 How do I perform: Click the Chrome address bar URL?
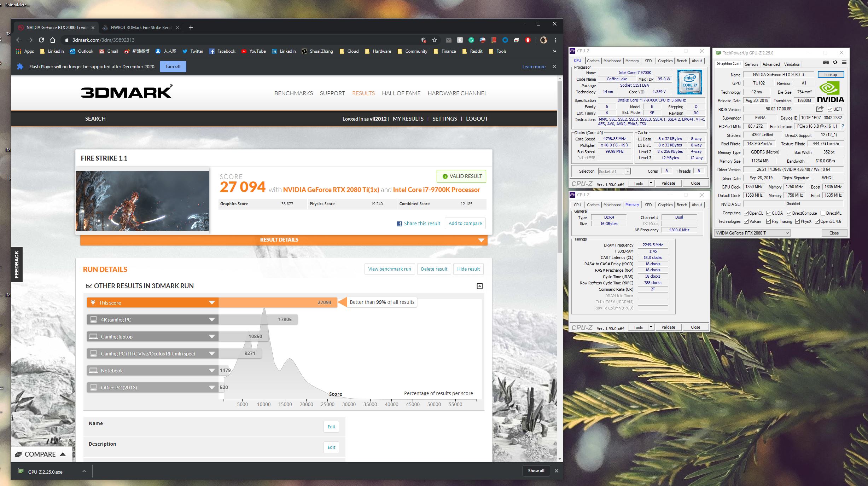(103, 40)
